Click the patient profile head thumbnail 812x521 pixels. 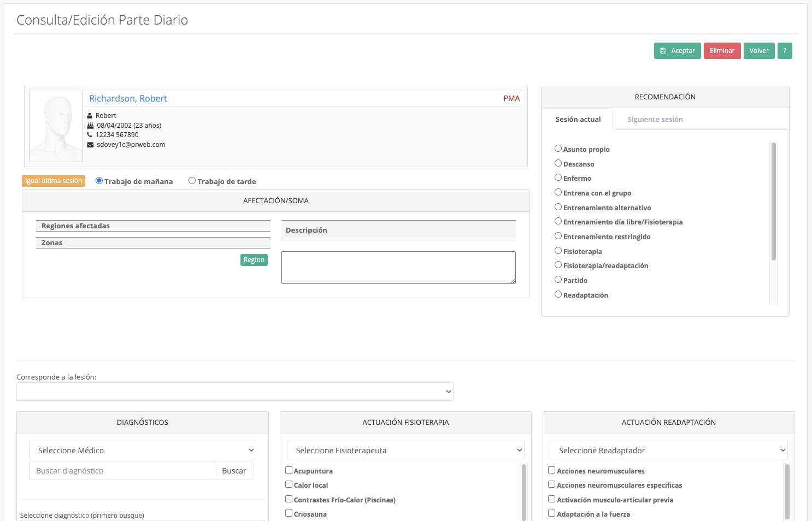point(56,126)
